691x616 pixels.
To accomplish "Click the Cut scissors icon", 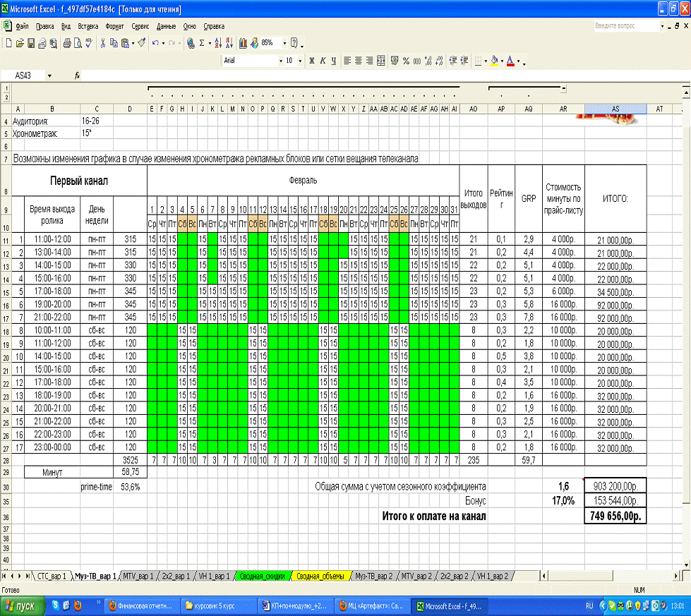I will 103,43.
